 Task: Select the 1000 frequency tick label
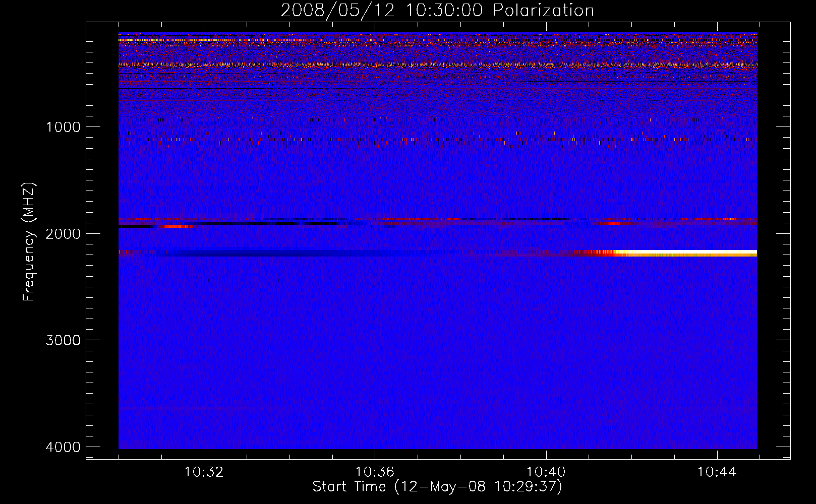click(x=63, y=127)
